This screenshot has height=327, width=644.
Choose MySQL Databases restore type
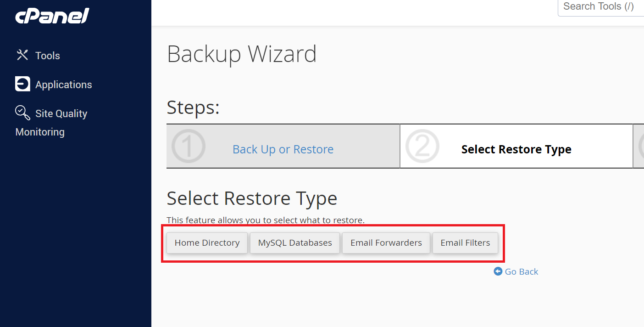point(295,243)
